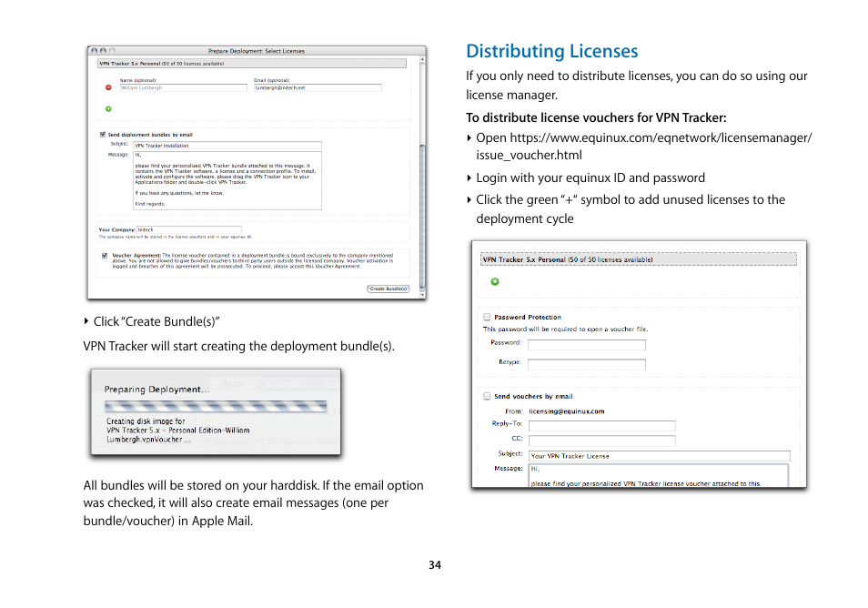868x608 pixels.
Task: Click the CC field
Action: click(x=601, y=441)
